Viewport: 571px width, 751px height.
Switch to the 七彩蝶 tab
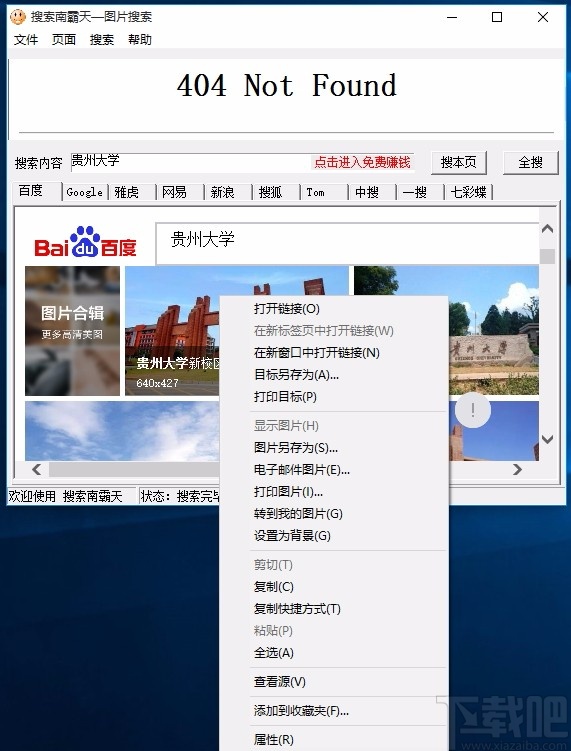click(x=468, y=192)
